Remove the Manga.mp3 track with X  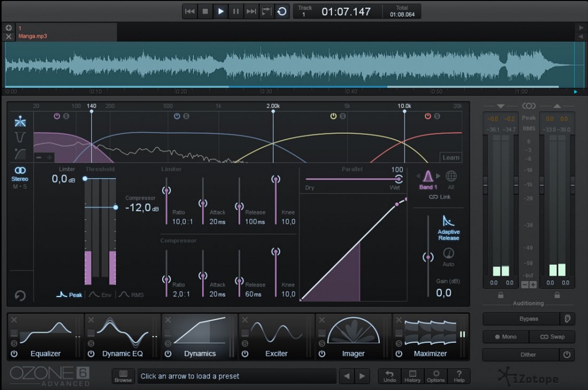tap(9, 36)
